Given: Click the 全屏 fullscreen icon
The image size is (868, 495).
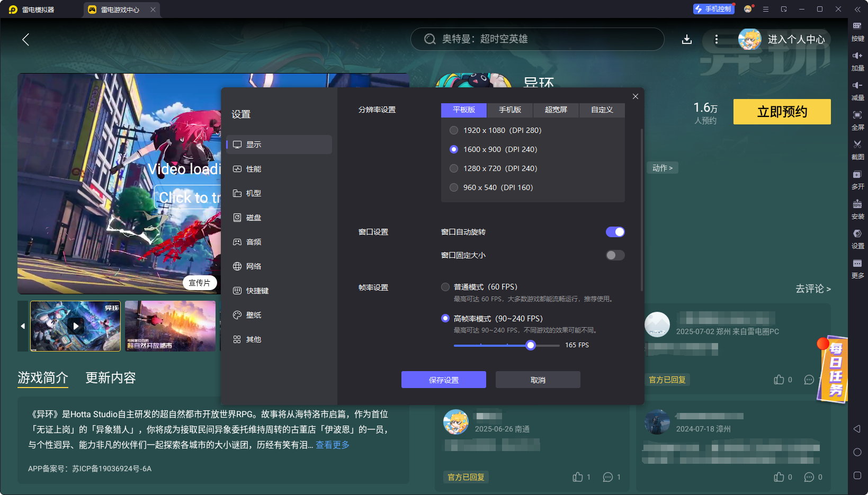Looking at the screenshot, I should [x=858, y=120].
